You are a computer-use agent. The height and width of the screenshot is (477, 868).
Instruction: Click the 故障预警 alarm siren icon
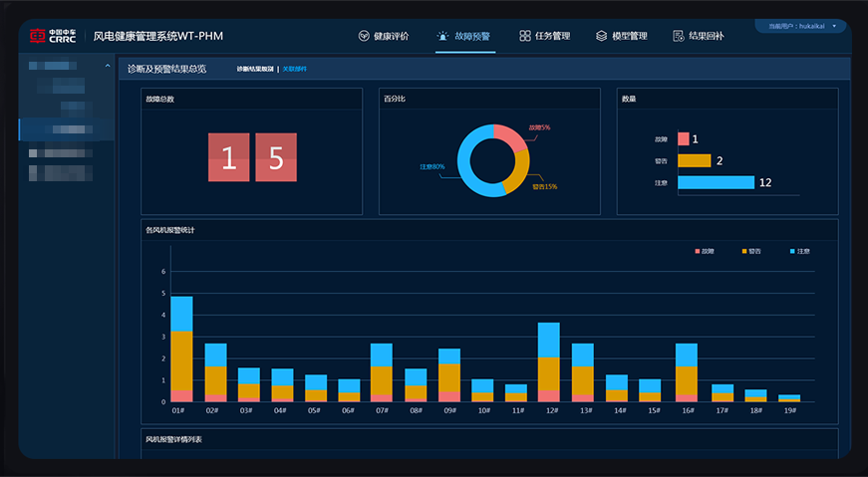(442, 36)
